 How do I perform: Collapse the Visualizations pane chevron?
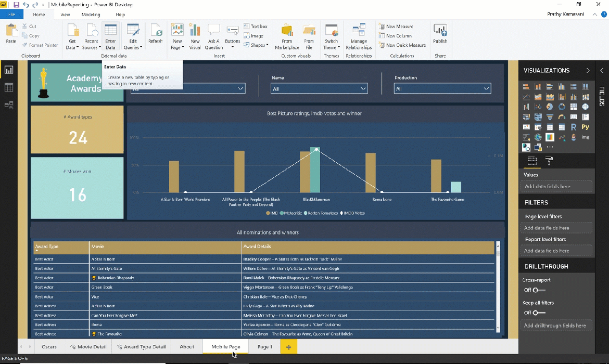[588, 71]
